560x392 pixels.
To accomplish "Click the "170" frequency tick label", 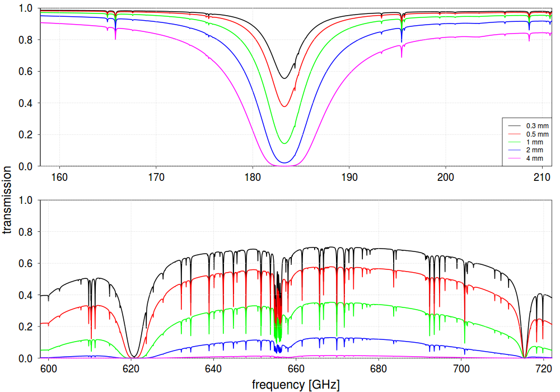I will pos(156,177).
